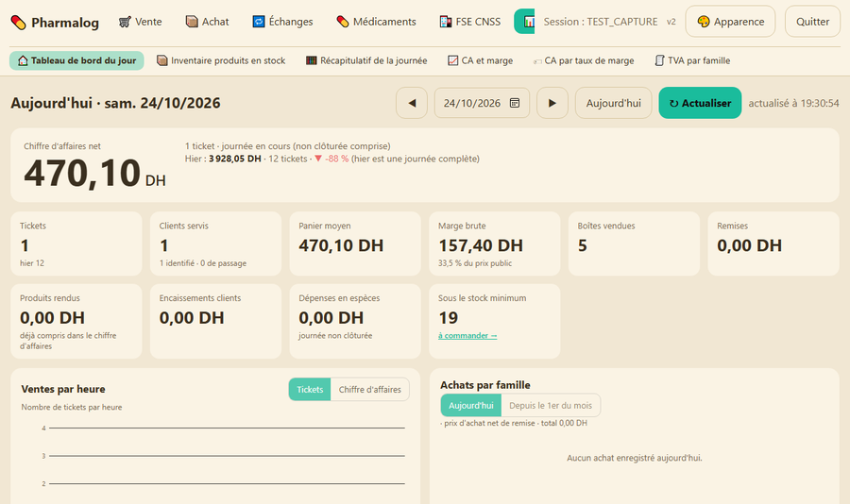Switch to Tableau de bord du jour tab
Screen dimensions: 850x504
[x=76, y=60]
